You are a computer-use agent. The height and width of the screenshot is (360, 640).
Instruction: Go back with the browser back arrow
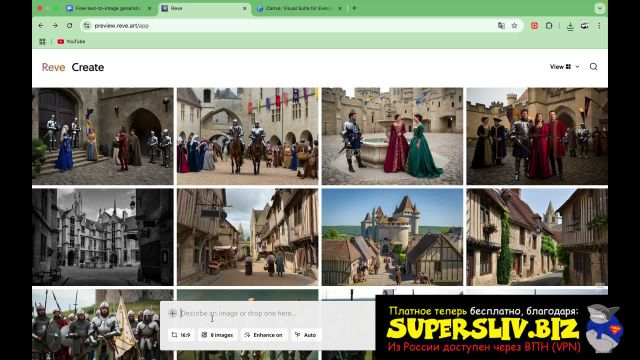[x=41, y=25]
